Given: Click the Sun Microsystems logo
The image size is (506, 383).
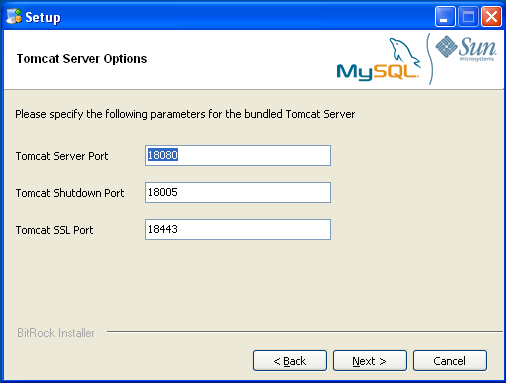Looking at the screenshot, I should click(466, 48).
